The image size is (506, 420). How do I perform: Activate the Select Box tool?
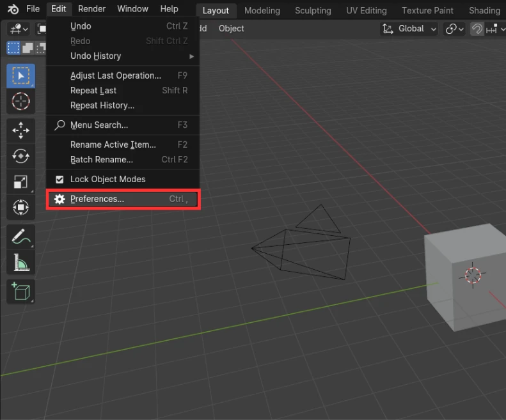[21, 76]
